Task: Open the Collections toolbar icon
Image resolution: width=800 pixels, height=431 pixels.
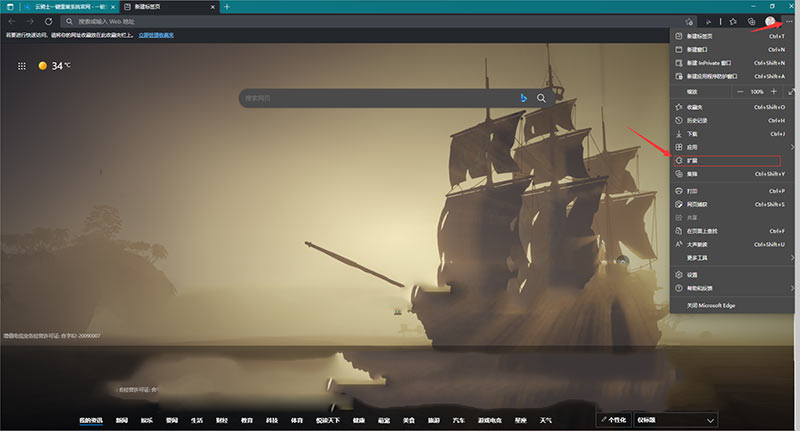Action: 751,21
